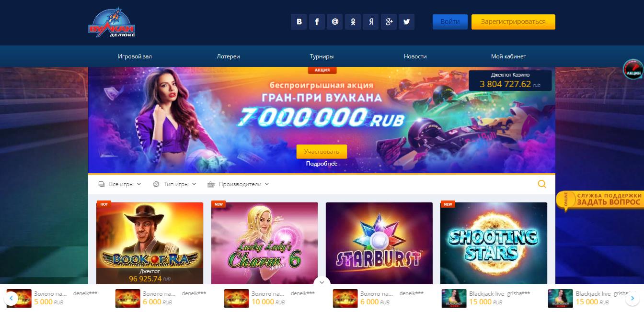The width and height of the screenshot is (644, 312).
Task: Click the Войти login button
Action: [450, 22]
